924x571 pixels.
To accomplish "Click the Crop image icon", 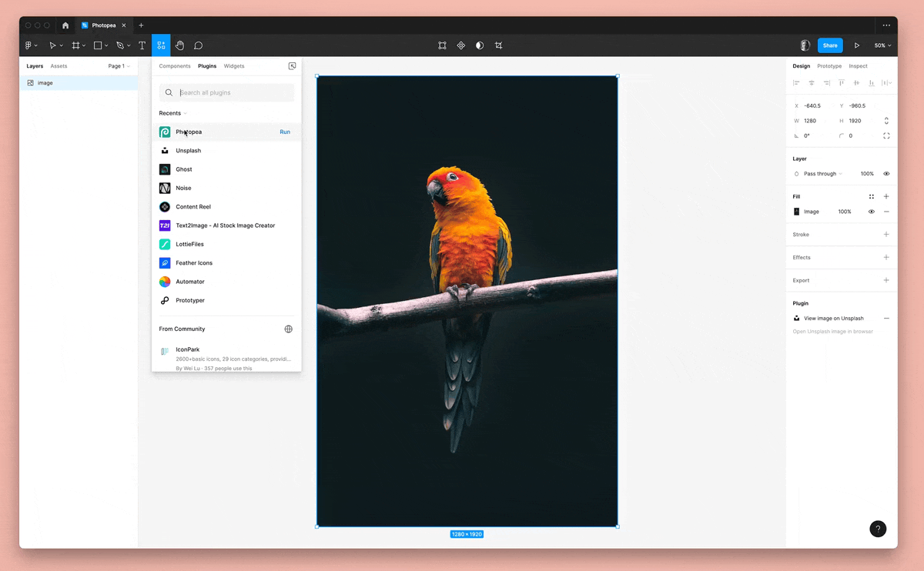I will click(498, 45).
